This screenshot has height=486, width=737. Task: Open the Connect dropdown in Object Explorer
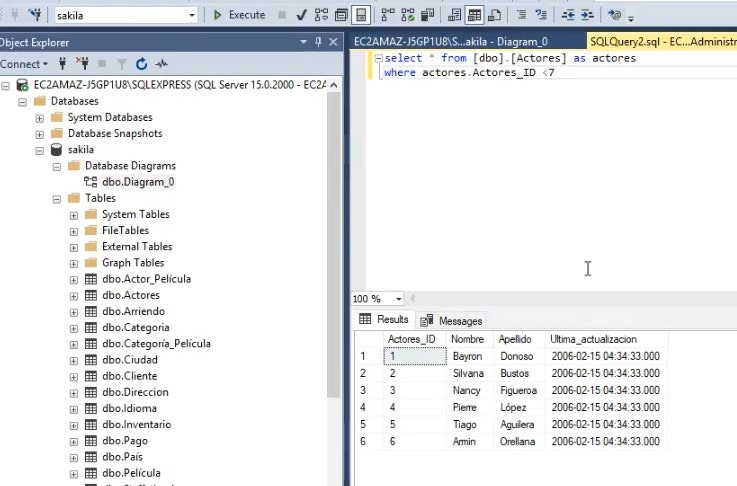tap(24, 64)
